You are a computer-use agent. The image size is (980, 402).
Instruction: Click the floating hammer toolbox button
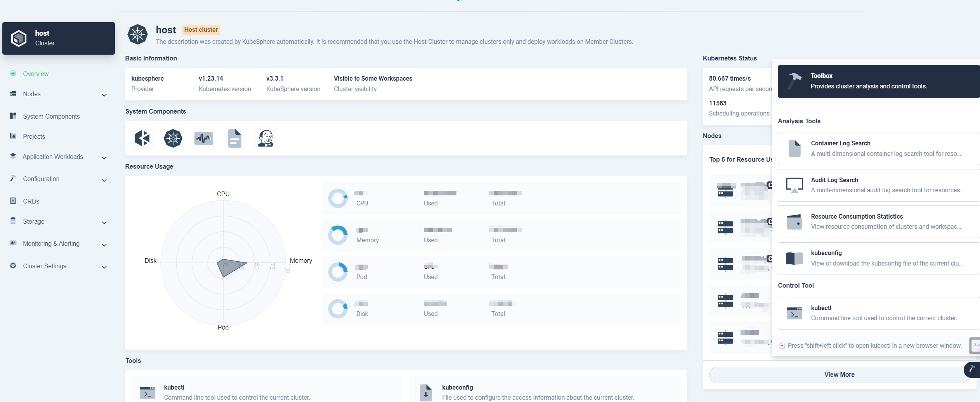(972, 369)
